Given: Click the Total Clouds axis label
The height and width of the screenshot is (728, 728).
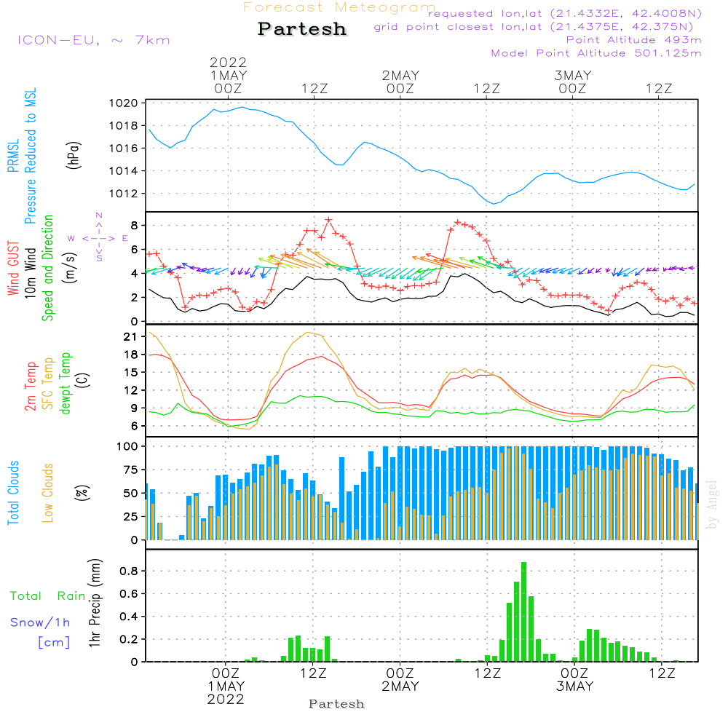Looking at the screenshot, I should tap(13, 493).
